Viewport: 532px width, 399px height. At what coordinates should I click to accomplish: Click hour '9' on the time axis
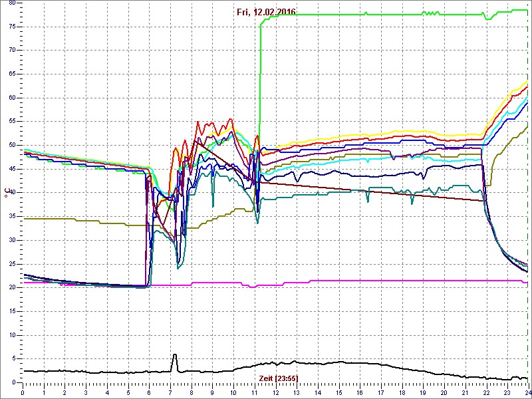coord(212,392)
